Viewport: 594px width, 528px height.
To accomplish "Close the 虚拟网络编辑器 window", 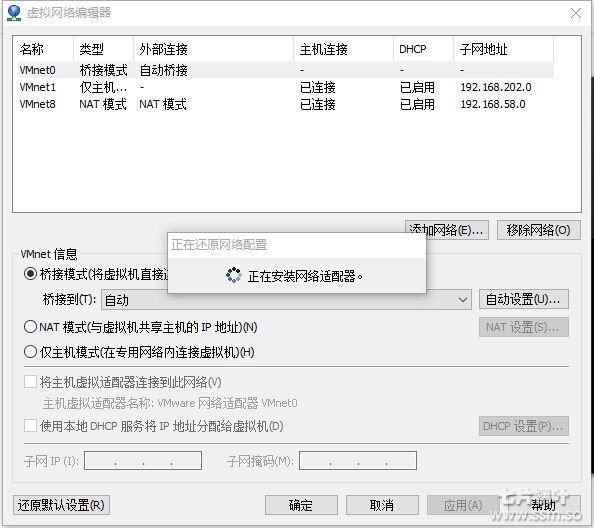I will tap(576, 13).
